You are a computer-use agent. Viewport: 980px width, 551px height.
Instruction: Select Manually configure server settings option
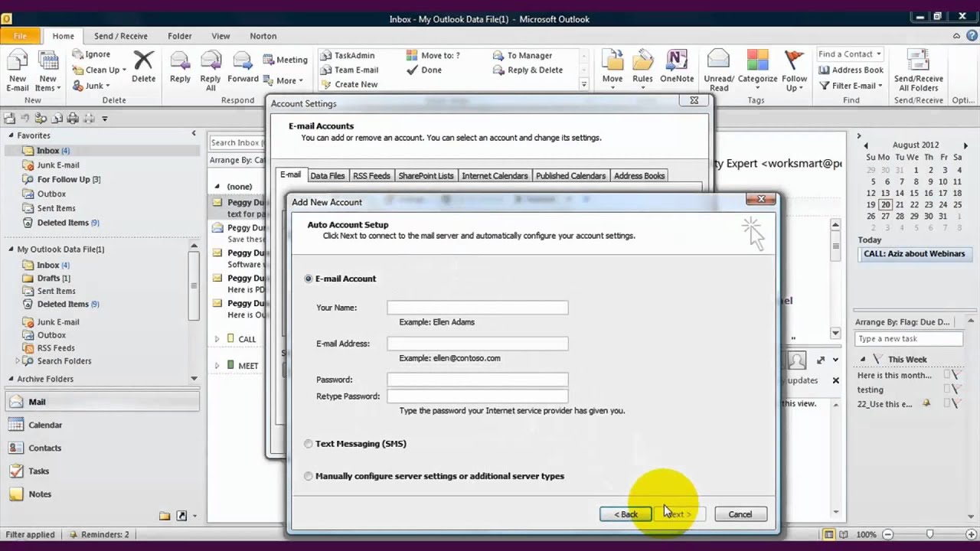(x=309, y=476)
